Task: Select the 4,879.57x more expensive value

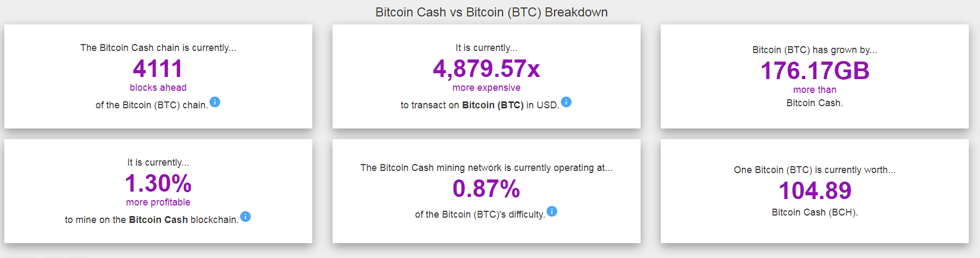Action: 487,68
